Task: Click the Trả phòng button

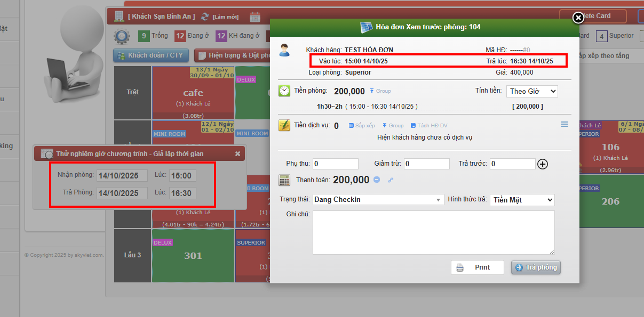Action: 536,267
